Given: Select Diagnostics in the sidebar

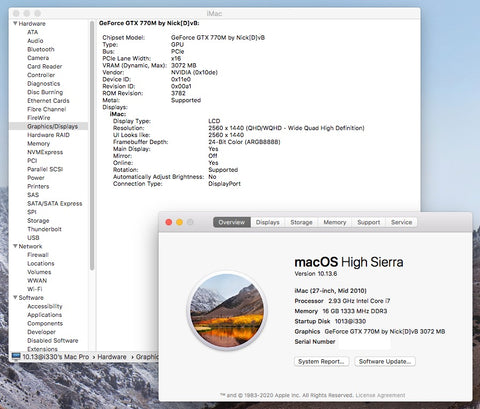Looking at the screenshot, I should (x=44, y=84).
